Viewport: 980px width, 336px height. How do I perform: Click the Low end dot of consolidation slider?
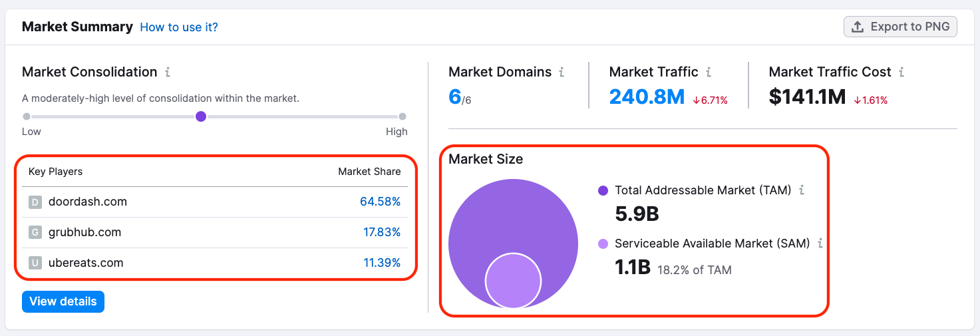tap(27, 116)
